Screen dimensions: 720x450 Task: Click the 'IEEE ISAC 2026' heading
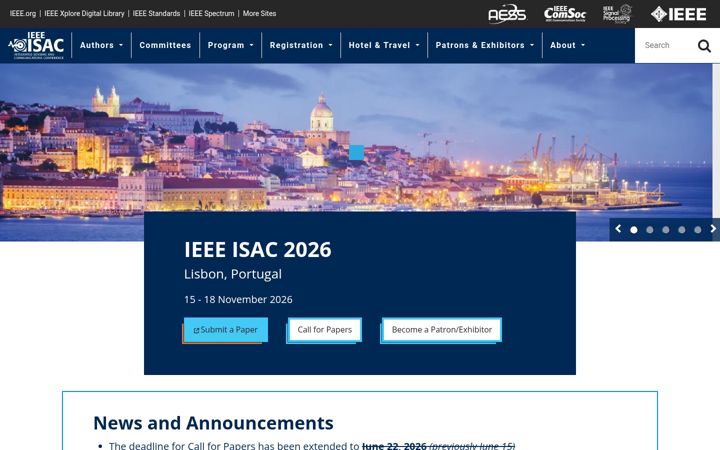258,250
